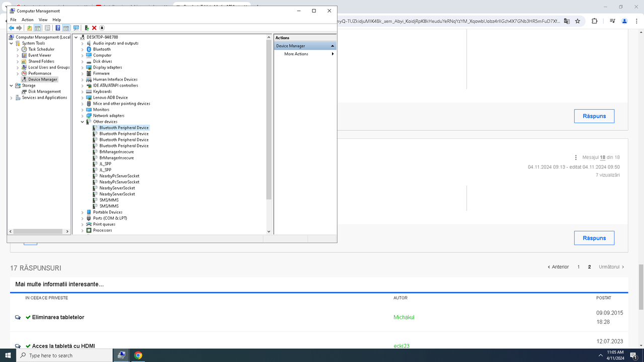Open the File menu in Computer Management
This screenshot has width=644, height=362.
click(x=13, y=20)
